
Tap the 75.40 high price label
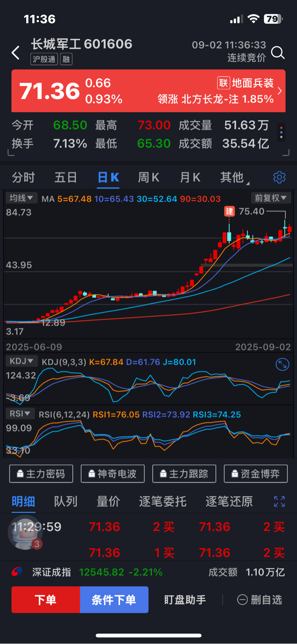tap(252, 211)
